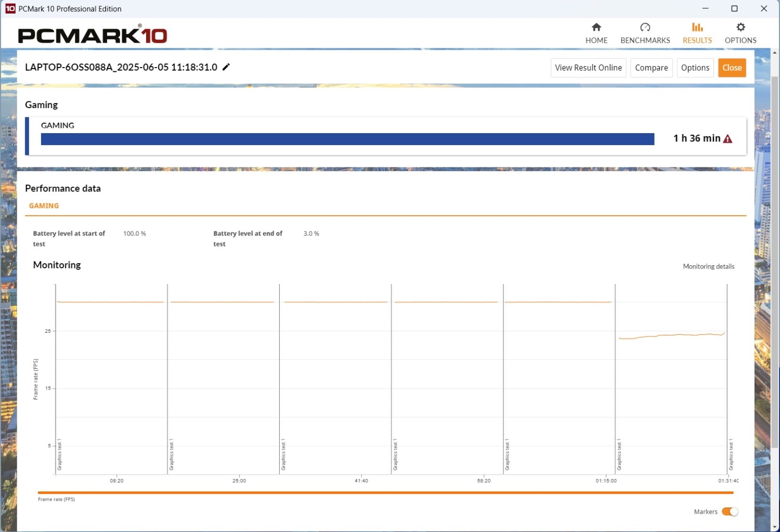Click the 5 FPS axis label
This screenshot has width=780, height=532.
click(x=49, y=446)
